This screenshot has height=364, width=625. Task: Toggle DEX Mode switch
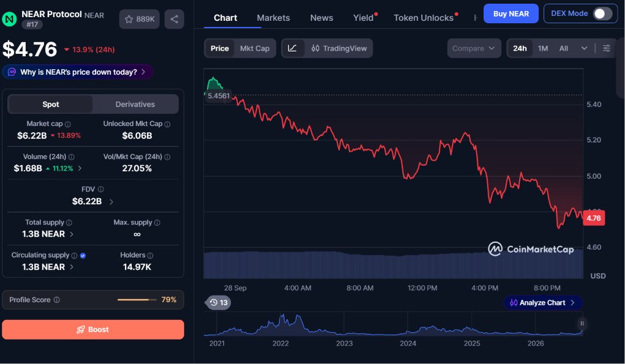pyautogui.click(x=602, y=13)
